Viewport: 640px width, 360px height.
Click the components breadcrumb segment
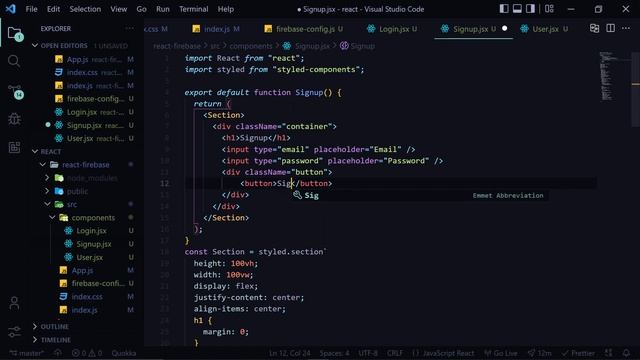251,46
